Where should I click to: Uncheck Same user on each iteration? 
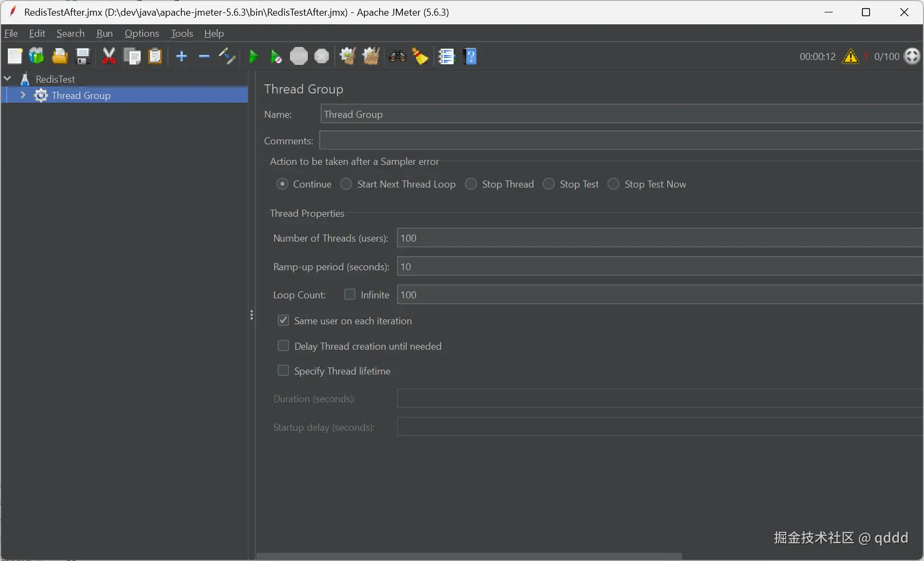pos(284,320)
